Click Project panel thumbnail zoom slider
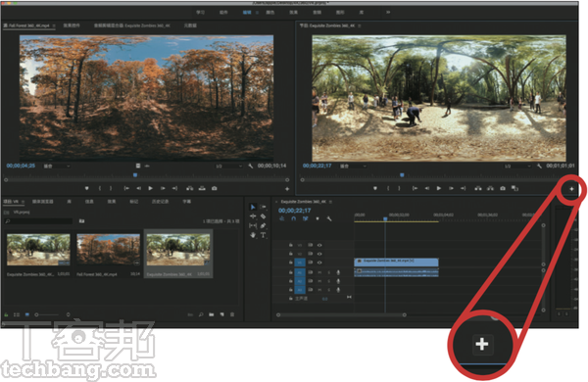The width and height of the screenshot is (588, 382). coord(47,314)
